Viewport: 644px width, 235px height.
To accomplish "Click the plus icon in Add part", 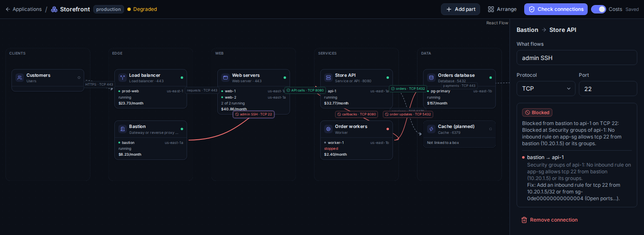I will click(x=449, y=9).
